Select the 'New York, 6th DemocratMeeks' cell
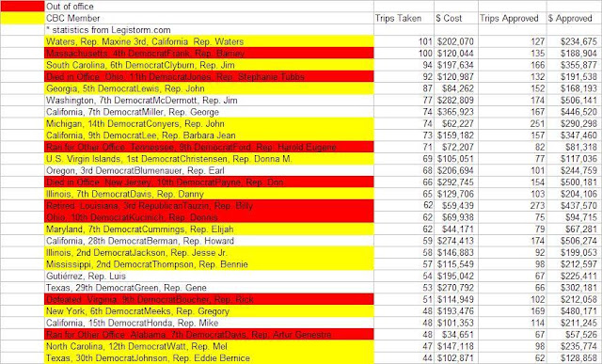 (209, 311)
